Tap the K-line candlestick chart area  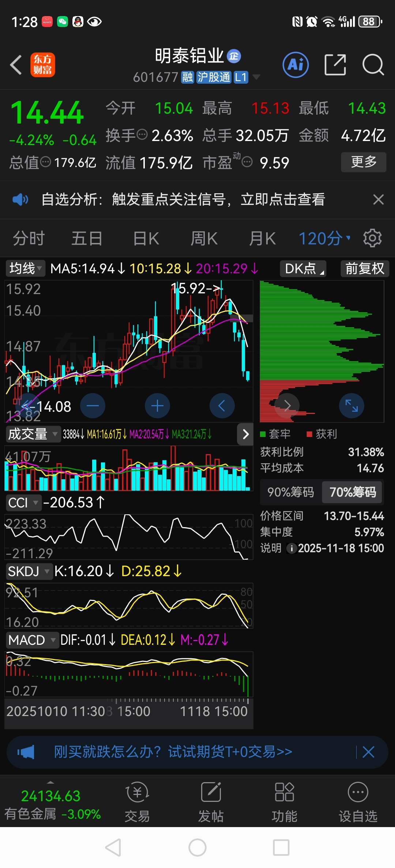point(129,351)
